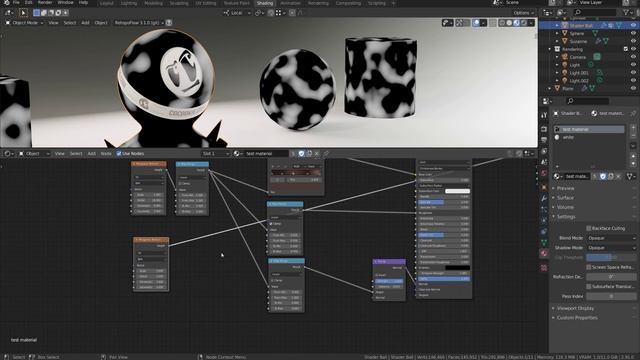Viewport: 640px width, 360px height.
Task: Switch to the Compositing workspace tab
Action: click(x=348, y=3)
